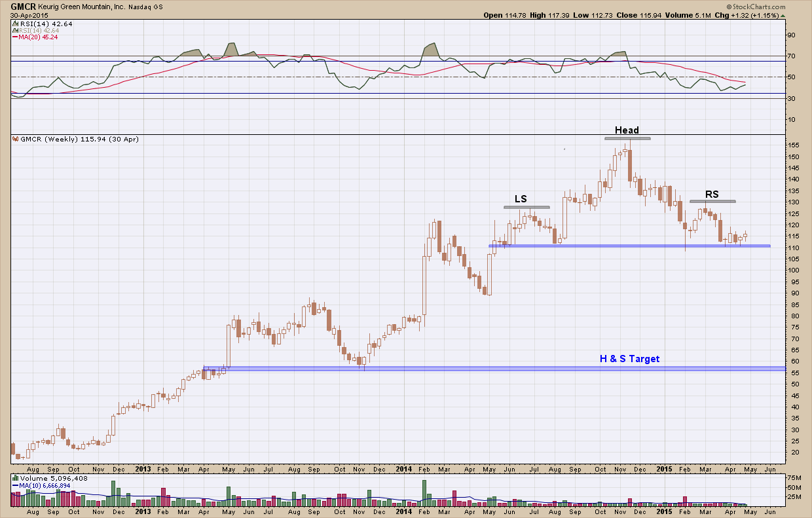This screenshot has height=518, width=812.
Task: Click the 25M volume axis label
Action: point(795,496)
